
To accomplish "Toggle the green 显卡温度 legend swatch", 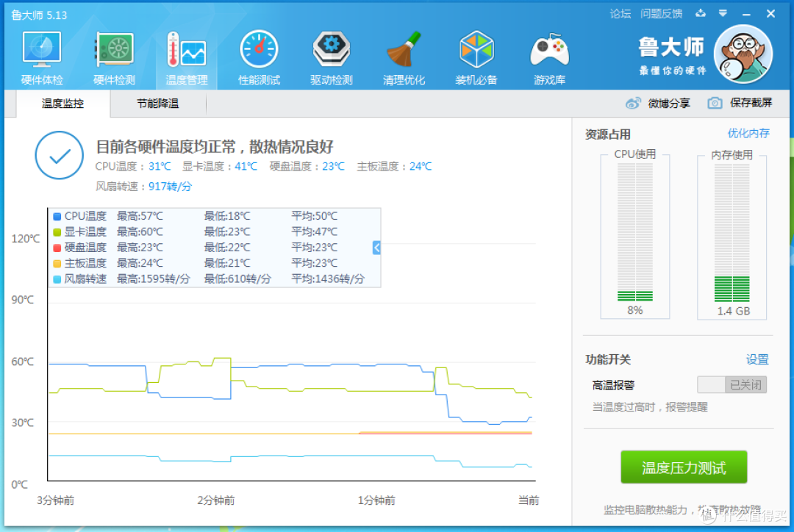I will (x=57, y=232).
